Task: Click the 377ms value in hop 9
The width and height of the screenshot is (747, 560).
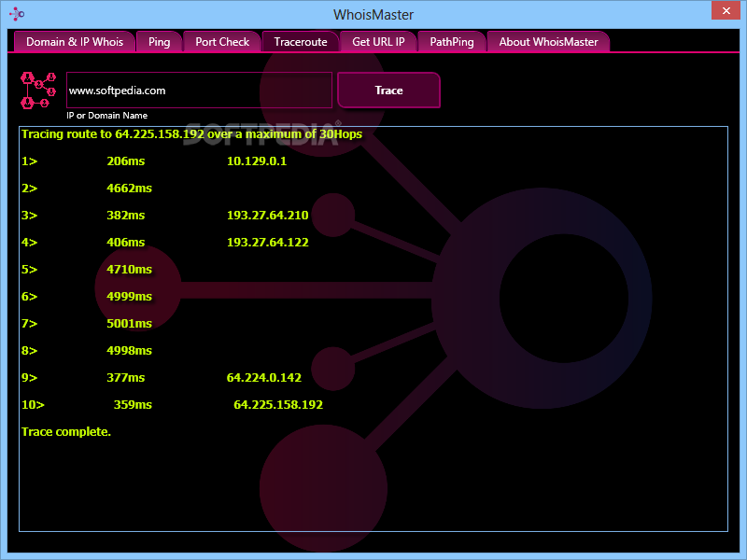Action: 126,378
